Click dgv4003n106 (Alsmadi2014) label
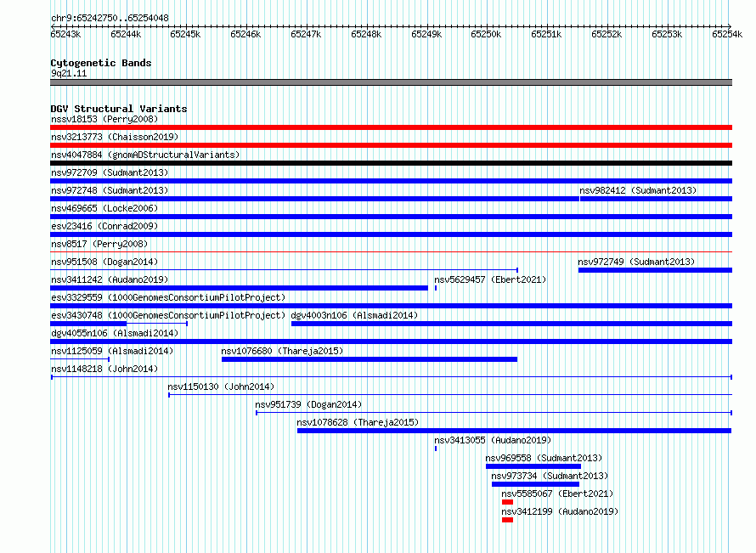Image resolution: width=756 pixels, height=553 pixels. click(354, 315)
